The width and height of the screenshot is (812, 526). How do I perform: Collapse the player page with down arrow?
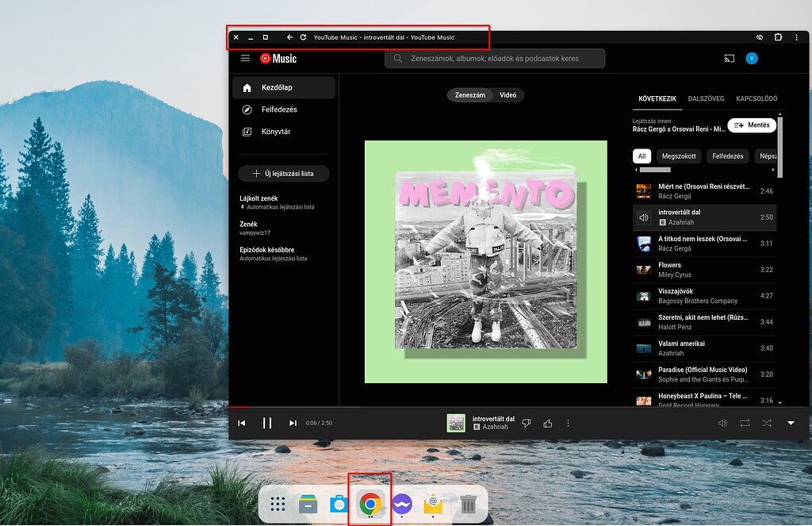[x=791, y=423]
